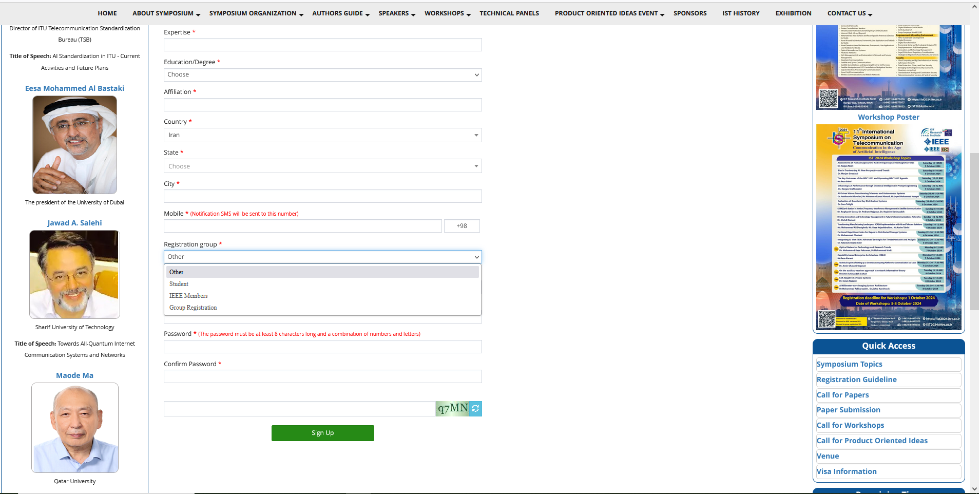Click scrollbar down arrow

tap(974, 489)
